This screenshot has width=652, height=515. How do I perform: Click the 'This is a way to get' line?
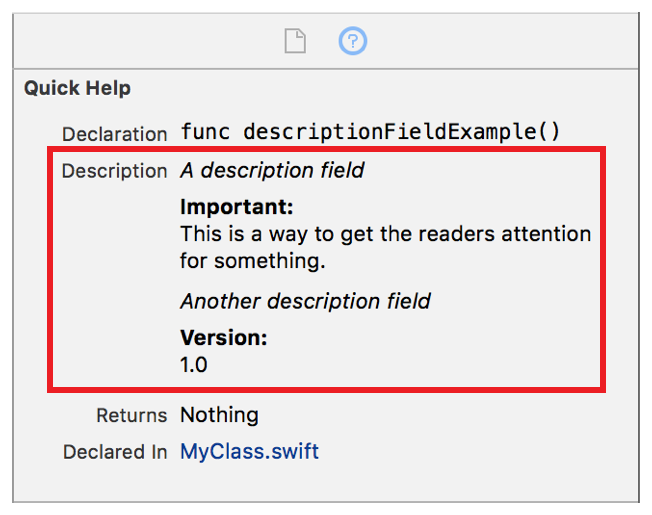385,235
